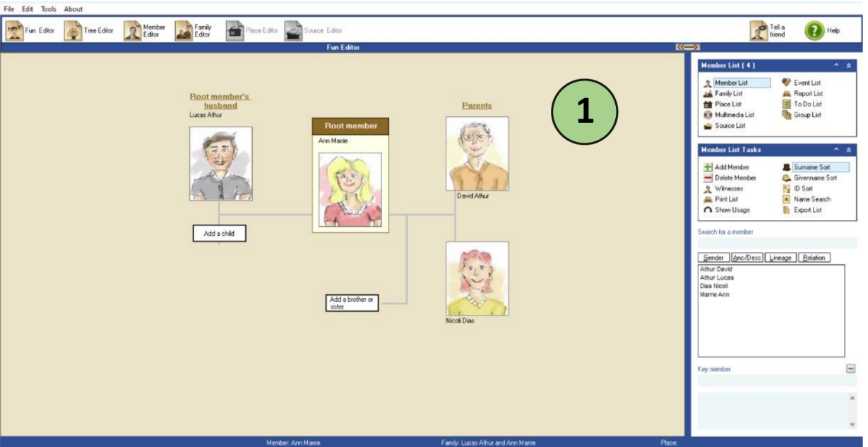Click Add Member in tasks panel

[731, 167]
